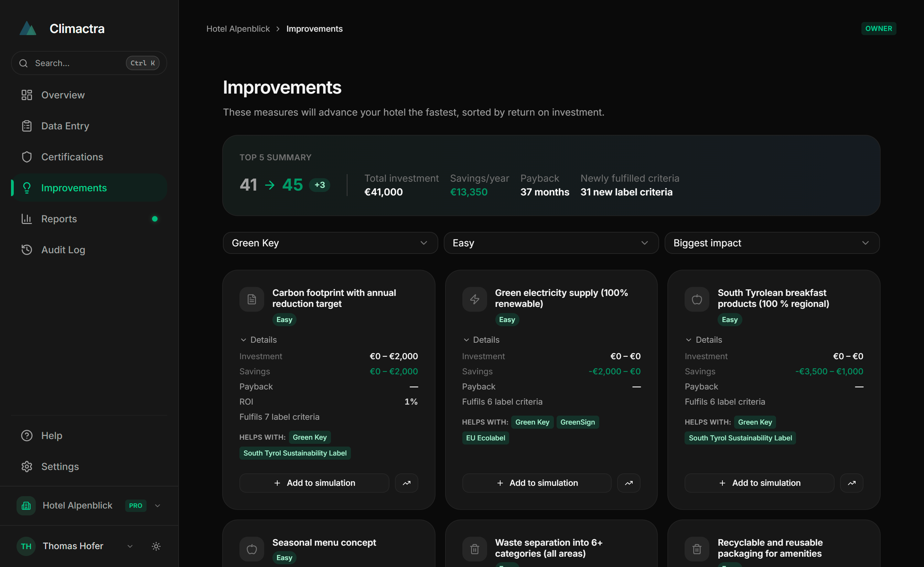Click Green Key tag on Carbon footprint card

pos(309,437)
